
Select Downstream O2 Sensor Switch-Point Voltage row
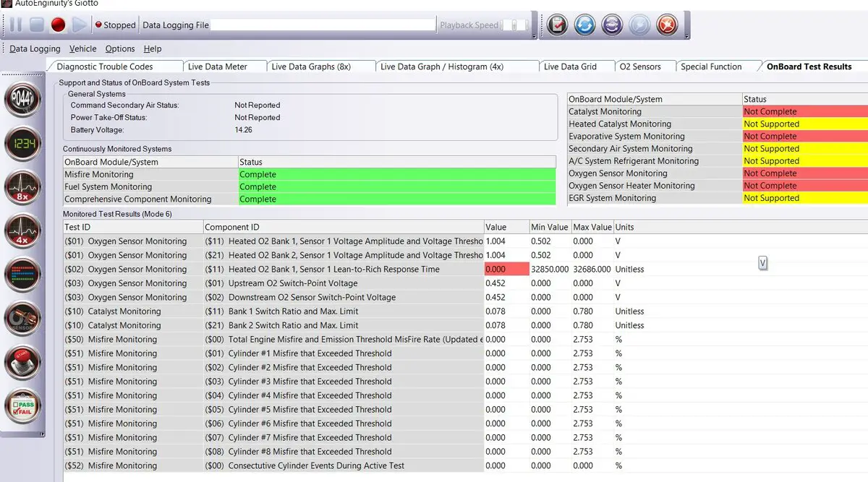click(465, 297)
